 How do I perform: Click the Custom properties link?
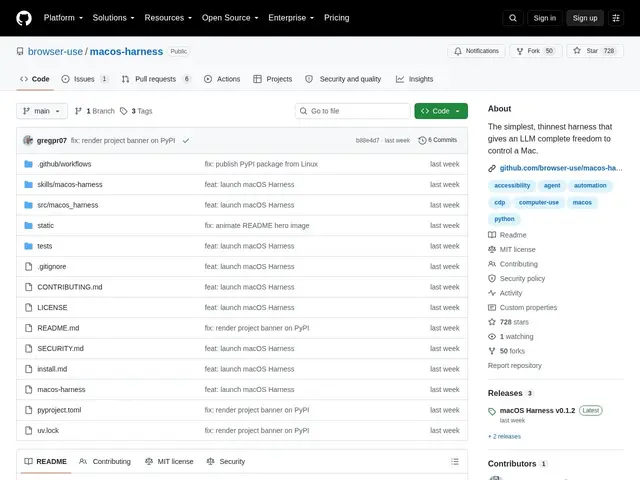(528, 307)
